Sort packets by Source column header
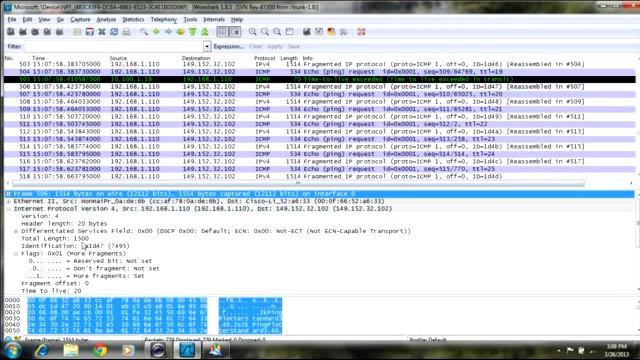 118,58
